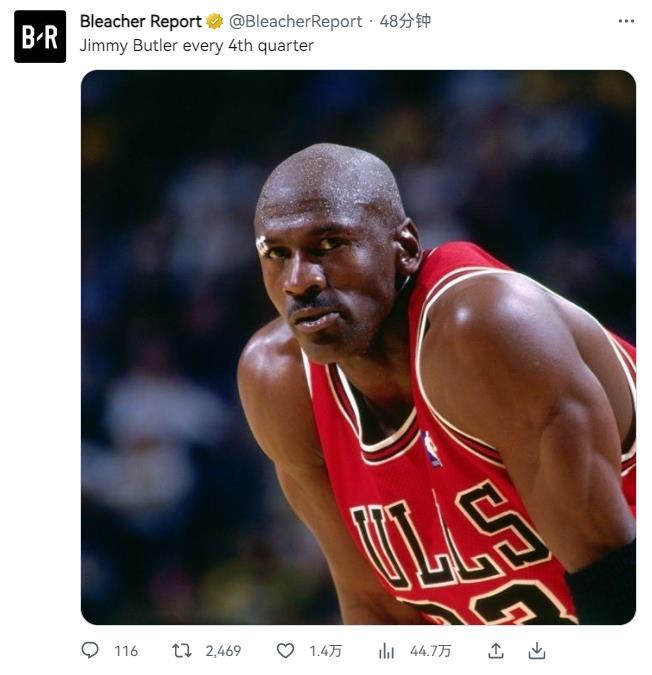
Task: Click the blank area below the B/R avatar
Action: pyautogui.click(x=40, y=344)
